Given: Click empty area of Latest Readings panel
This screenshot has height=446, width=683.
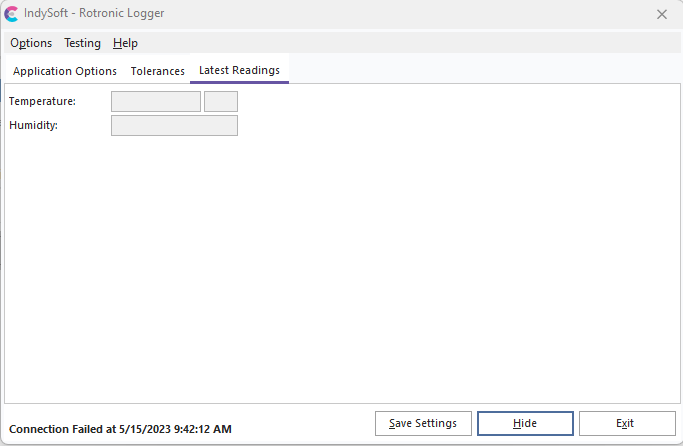Looking at the screenshot, I should pyautogui.click(x=400, y=260).
